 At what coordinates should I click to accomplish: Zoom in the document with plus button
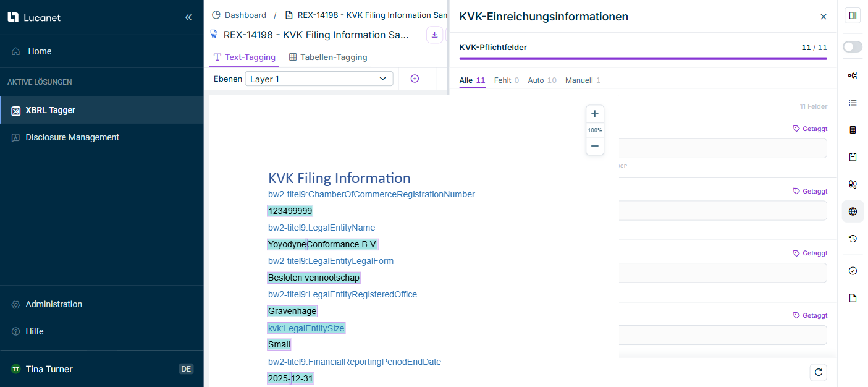point(595,114)
